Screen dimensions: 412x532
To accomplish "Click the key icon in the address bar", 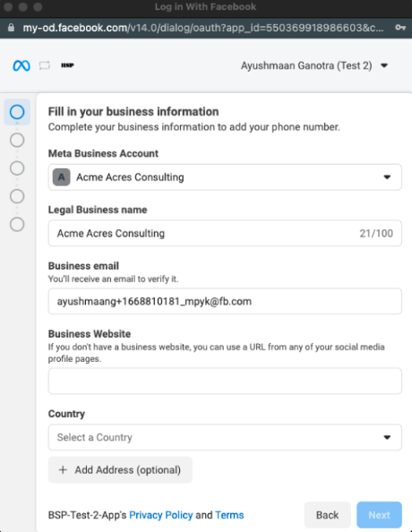I will point(400,28).
